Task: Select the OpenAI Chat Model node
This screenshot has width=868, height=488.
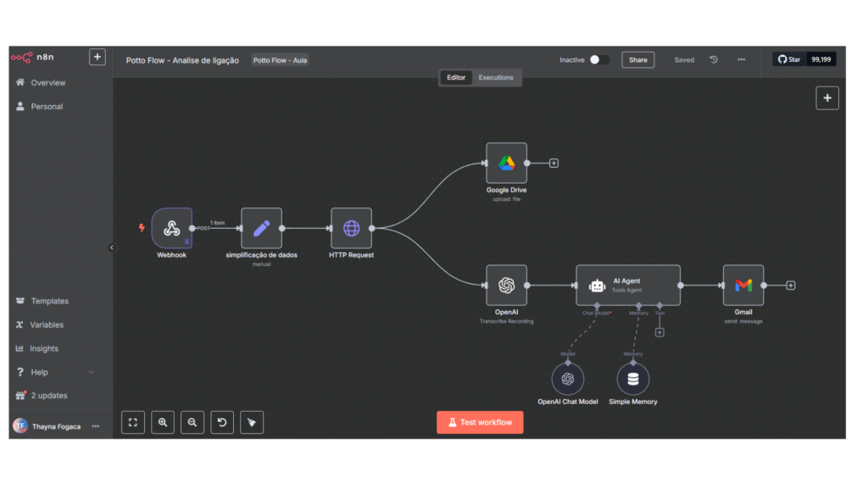Action: pyautogui.click(x=567, y=379)
